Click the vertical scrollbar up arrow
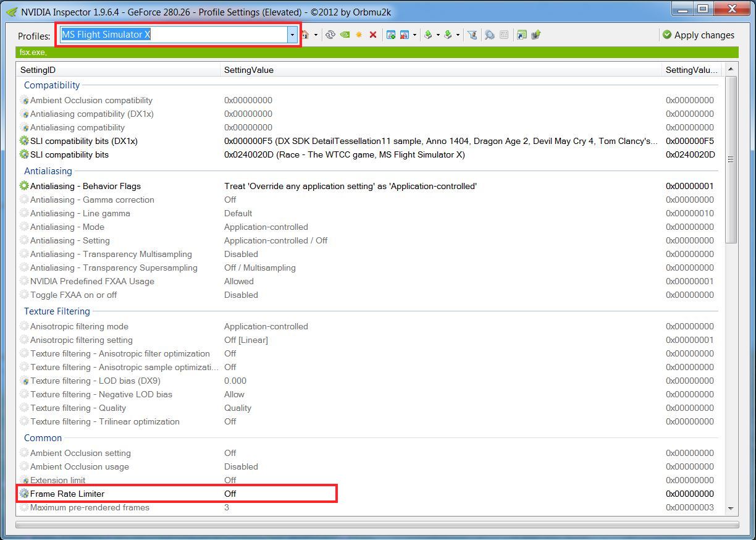The width and height of the screenshot is (756, 540). [x=731, y=69]
